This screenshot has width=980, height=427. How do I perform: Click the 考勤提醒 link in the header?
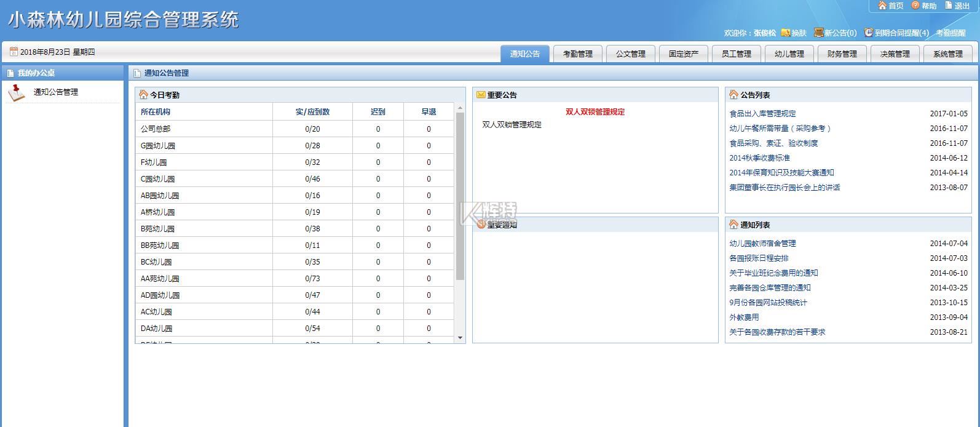950,33
